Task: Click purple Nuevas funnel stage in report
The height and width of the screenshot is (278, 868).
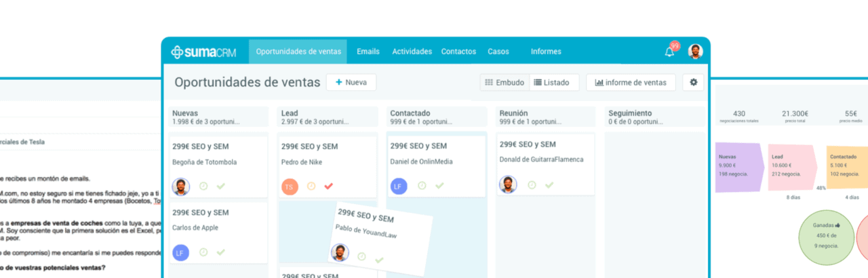Action: click(739, 167)
